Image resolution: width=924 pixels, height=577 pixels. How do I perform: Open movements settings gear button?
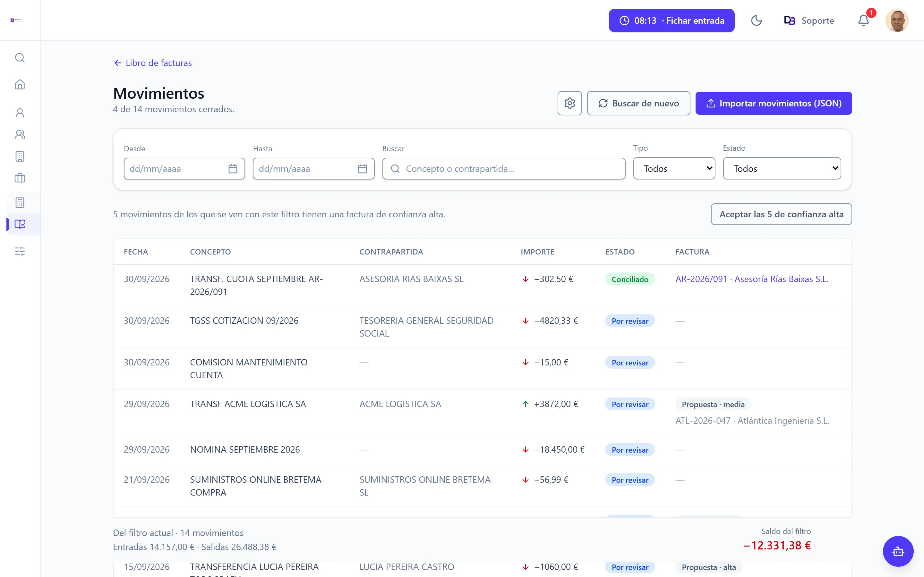pyautogui.click(x=569, y=103)
